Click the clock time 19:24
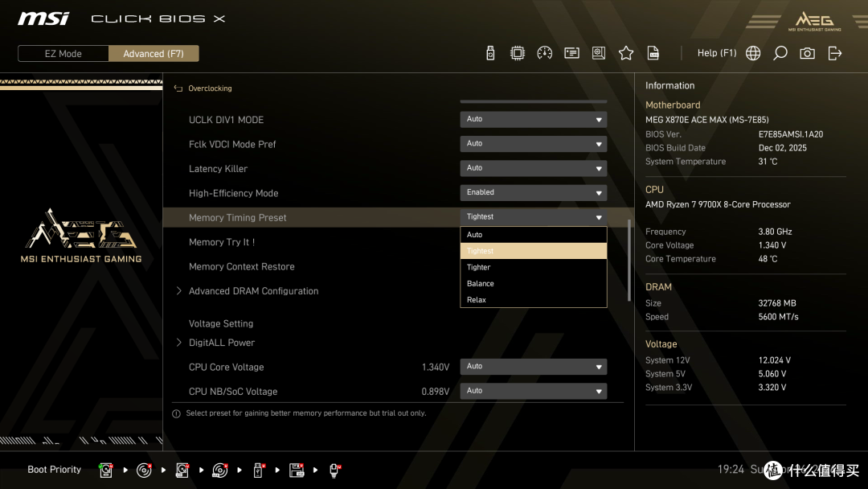The height and width of the screenshot is (489, 868). (x=731, y=470)
